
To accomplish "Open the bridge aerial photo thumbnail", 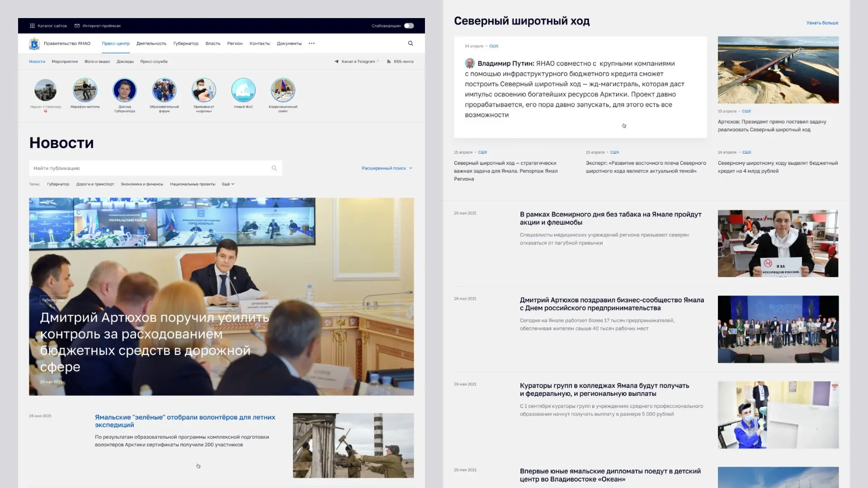I will point(778,70).
